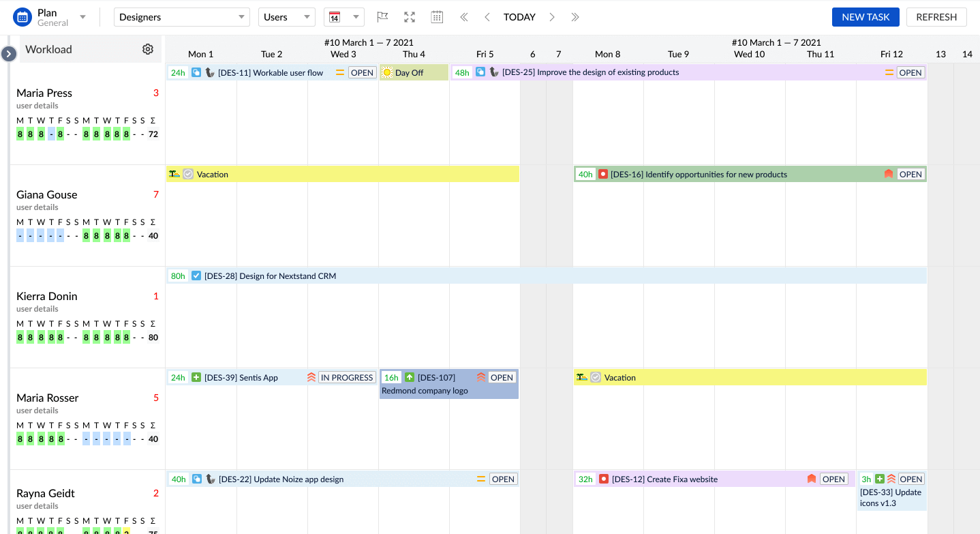
Task: Click the REFRESH button
Action: pyautogui.click(x=936, y=16)
